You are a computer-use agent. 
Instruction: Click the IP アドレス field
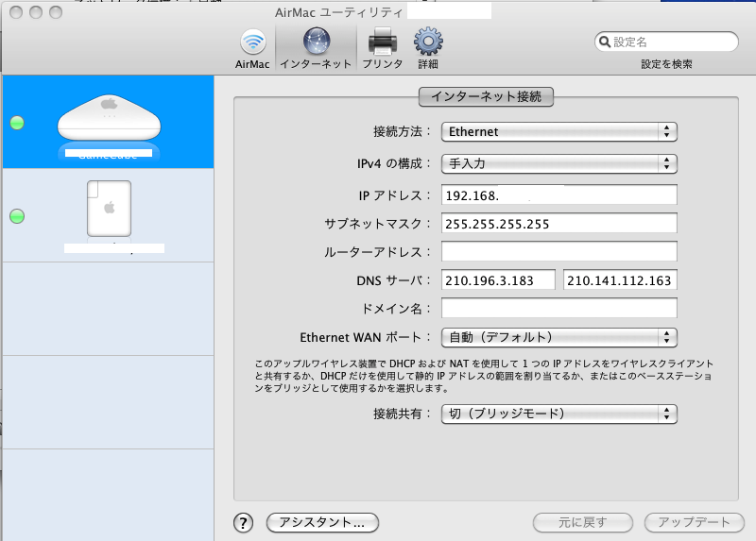point(559,195)
